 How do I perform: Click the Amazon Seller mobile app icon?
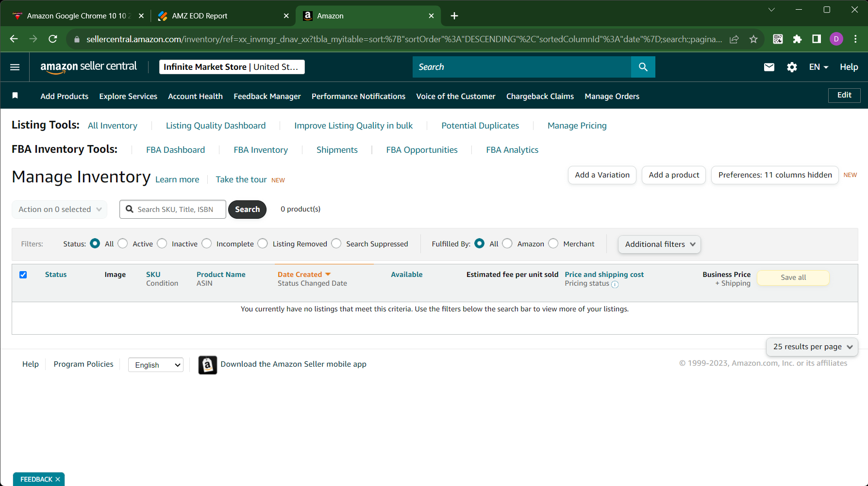pyautogui.click(x=207, y=365)
